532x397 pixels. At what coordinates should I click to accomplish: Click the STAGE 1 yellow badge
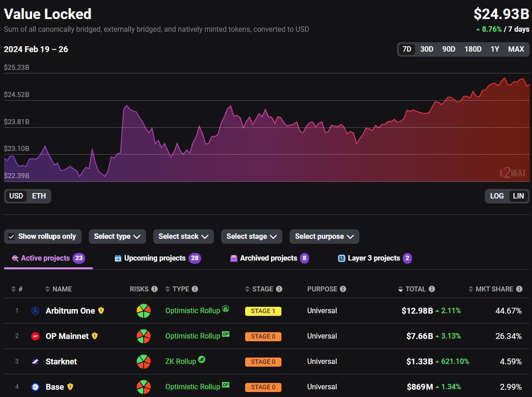click(263, 311)
